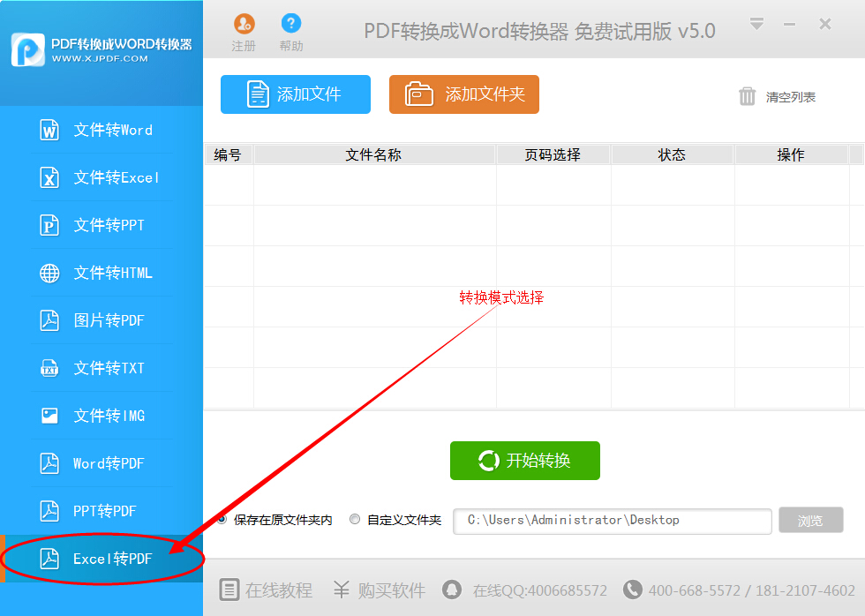Click the TXT icon beside 文件转TXT
This screenshot has width=865, height=616.
coord(49,368)
